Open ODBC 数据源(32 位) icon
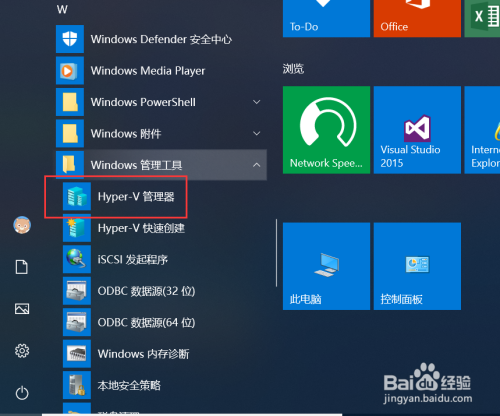 (x=77, y=291)
